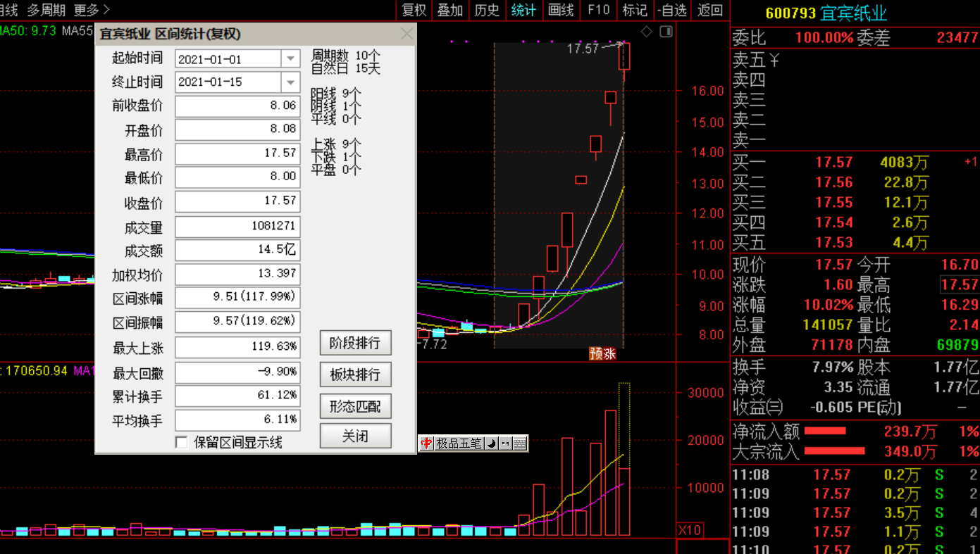Click the 最低价 field showing 8.00
Image resolution: width=980 pixels, height=554 pixels.
tap(237, 177)
